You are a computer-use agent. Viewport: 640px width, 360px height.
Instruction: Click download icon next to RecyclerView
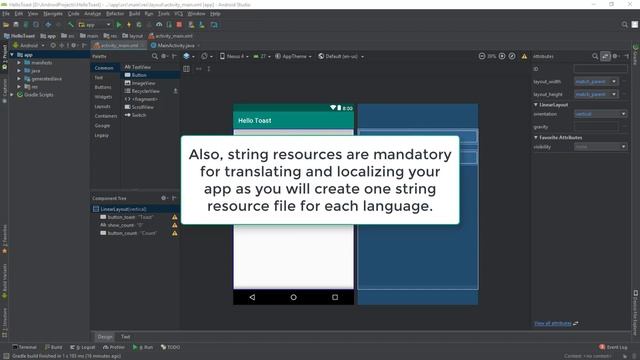tap(176, 91)
